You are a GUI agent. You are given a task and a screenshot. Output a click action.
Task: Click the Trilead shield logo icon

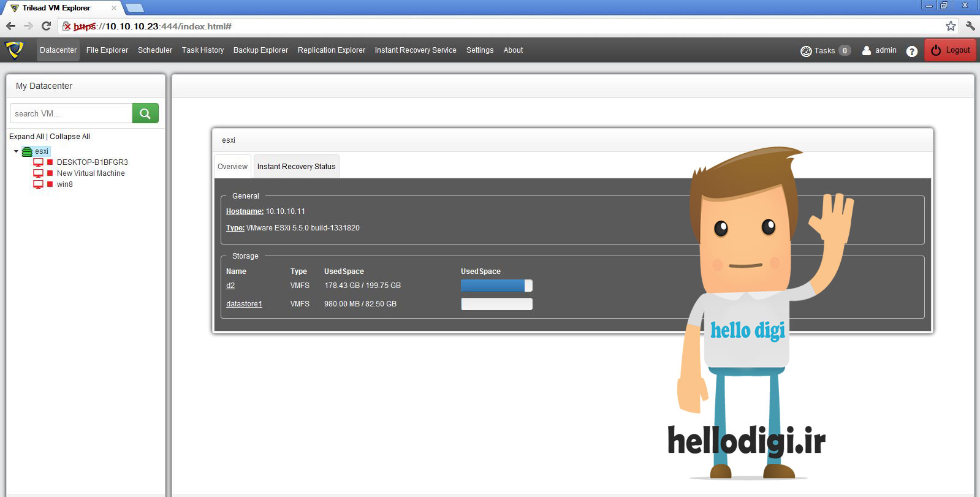(x=14, y=50)
